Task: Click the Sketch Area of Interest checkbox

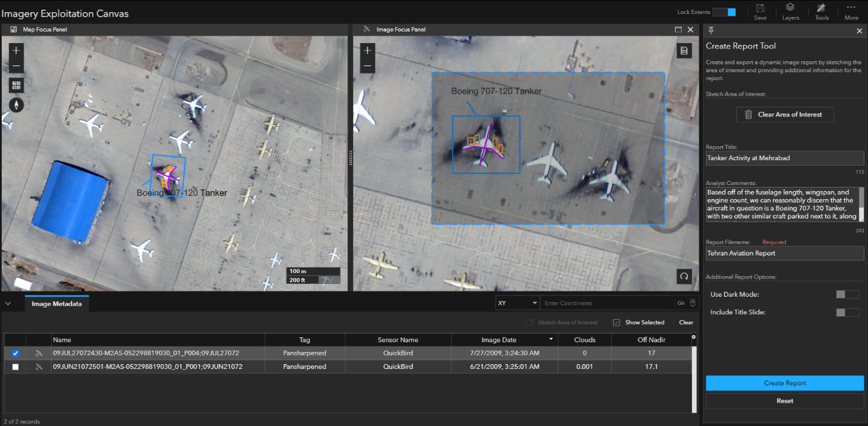Action: click(x=529, y=323)
